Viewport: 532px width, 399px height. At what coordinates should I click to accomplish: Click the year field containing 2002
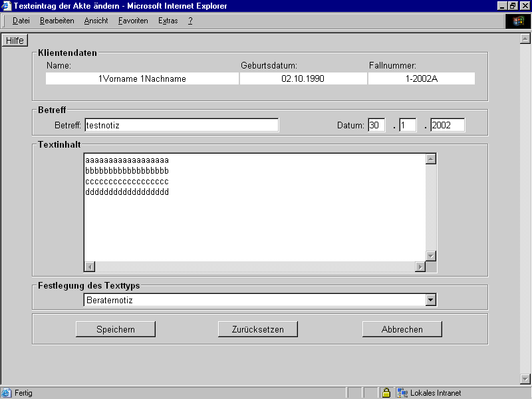pyautogui.click(x=447, y=125)
